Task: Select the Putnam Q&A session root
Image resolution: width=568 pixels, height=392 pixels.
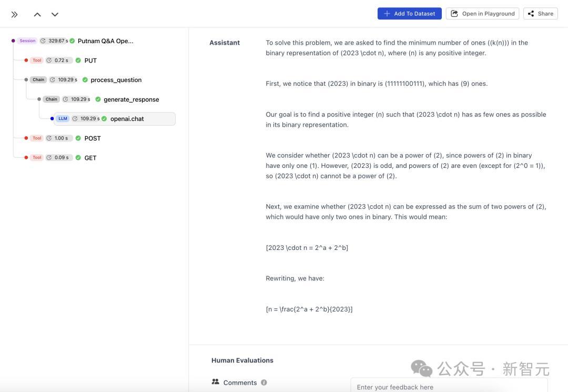Action: click(105, 41)
